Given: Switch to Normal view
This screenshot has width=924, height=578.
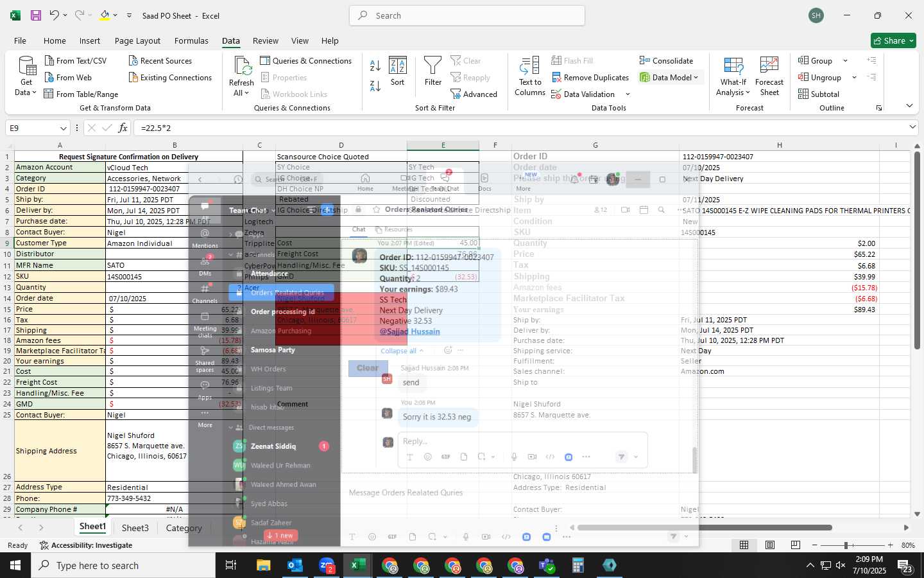Looking at the screenshot, I should (744, 545).
